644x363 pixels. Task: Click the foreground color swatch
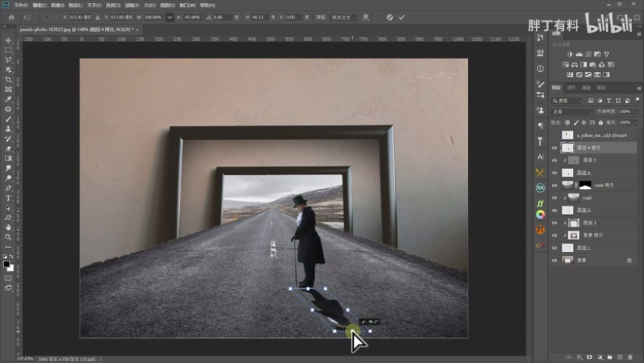point(7,263)
